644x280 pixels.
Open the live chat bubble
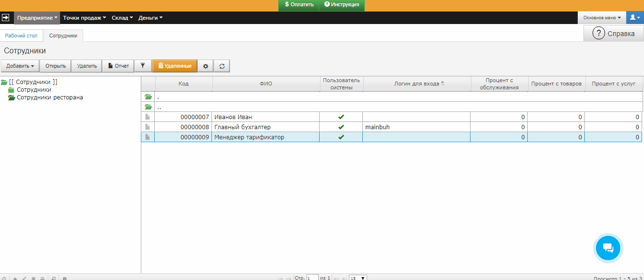[x=608, y=248]
